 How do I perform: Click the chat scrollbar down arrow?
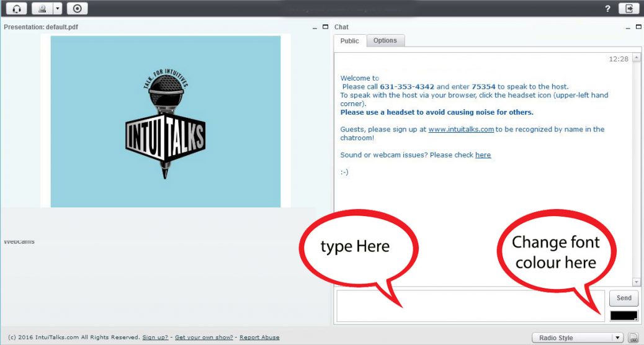pos(636,282)
